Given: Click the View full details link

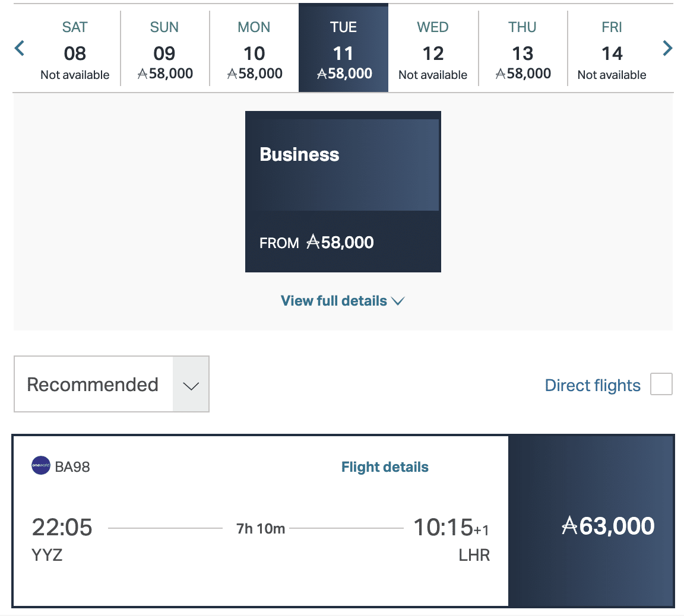Looking at the screenshot, I should 333,301.
